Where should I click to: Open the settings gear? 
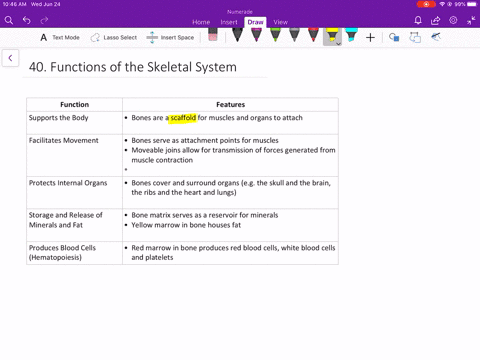tap(453, 20)
